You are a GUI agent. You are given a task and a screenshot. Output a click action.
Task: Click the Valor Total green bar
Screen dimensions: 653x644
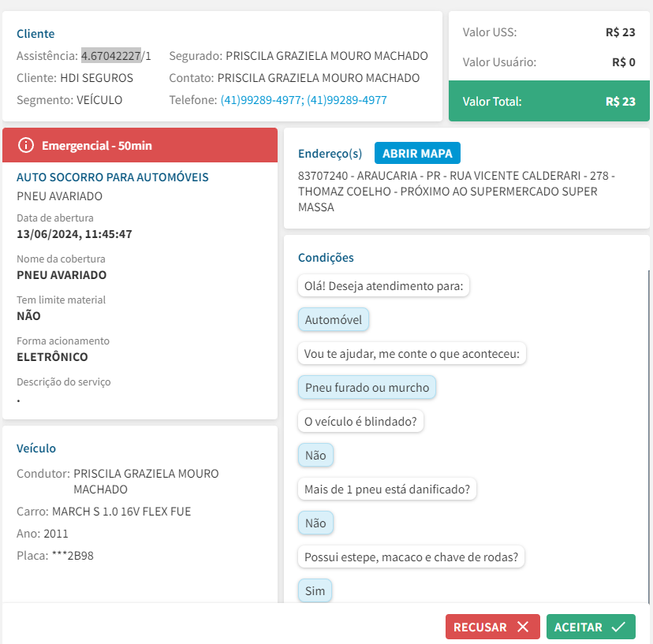[x=549, y=102]
